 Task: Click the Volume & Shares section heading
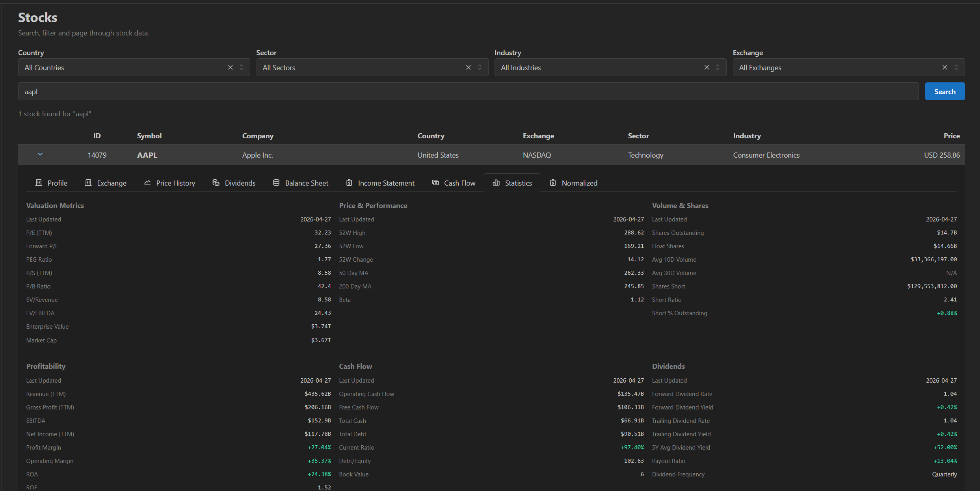(680, 206)
